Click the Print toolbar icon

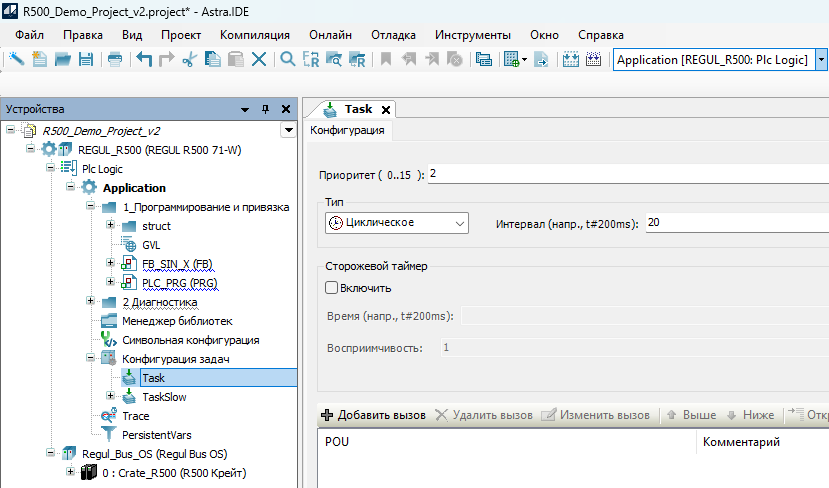(x=115, y=60)
